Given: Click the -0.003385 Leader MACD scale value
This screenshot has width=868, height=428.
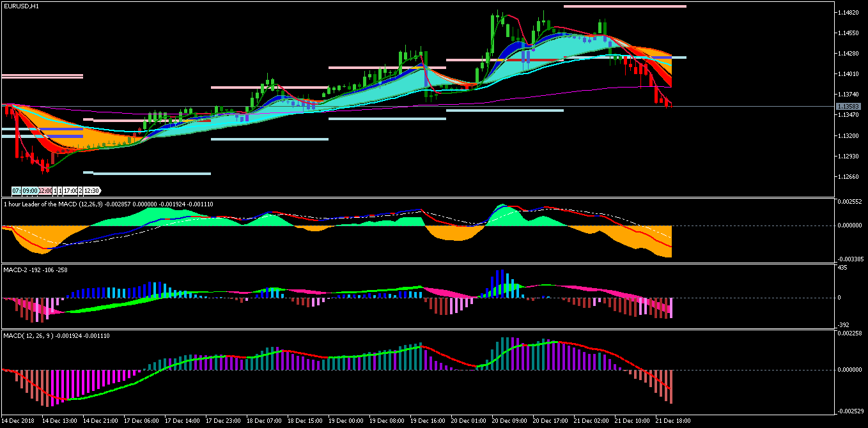Looking at the screenshot, I should point(849,259).
